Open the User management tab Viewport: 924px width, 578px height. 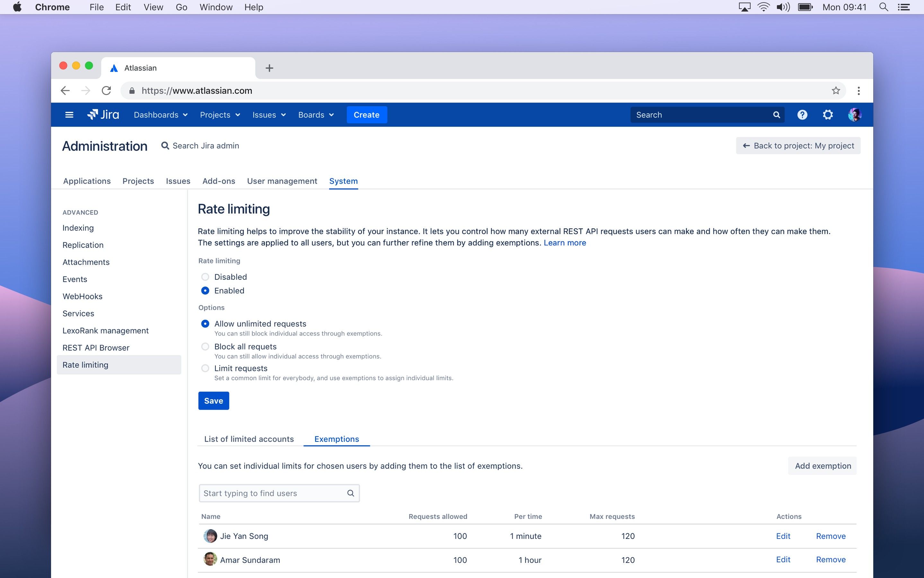tap(282, 181)
